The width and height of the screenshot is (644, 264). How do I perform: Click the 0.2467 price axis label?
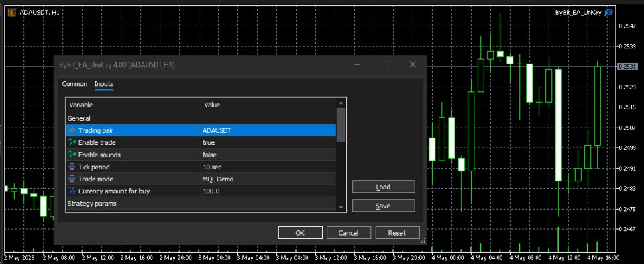click(x=627, y=229)
